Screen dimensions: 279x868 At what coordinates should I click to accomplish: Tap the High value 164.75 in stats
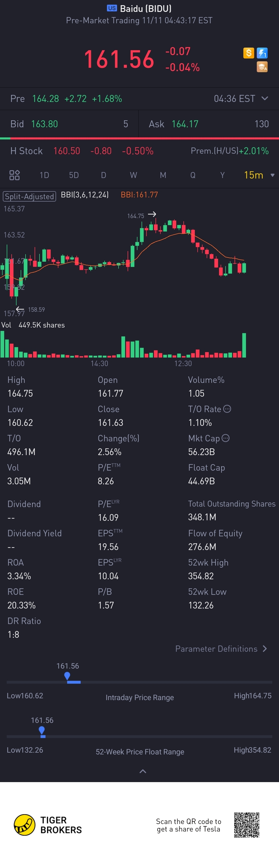pos(20,393)
